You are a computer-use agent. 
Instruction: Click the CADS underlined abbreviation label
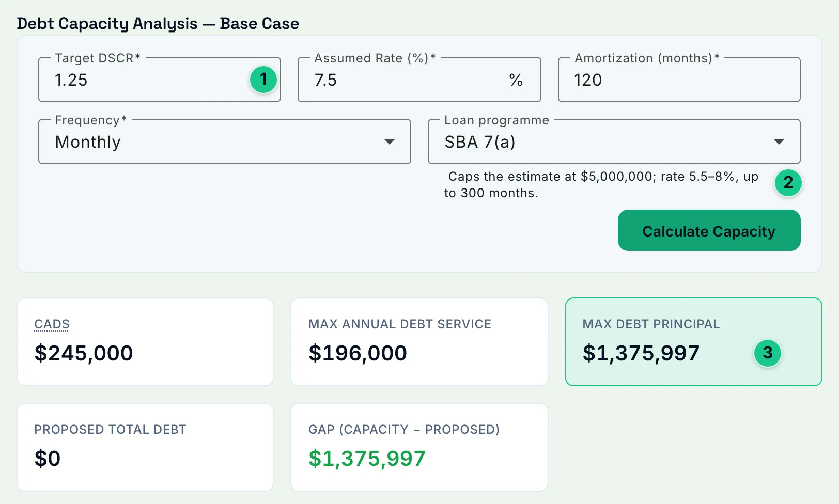coord(52,324)
